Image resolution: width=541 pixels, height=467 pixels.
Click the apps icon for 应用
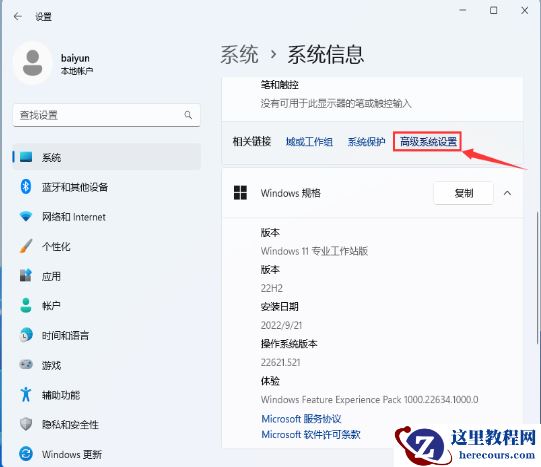click(x=26, y=276)
